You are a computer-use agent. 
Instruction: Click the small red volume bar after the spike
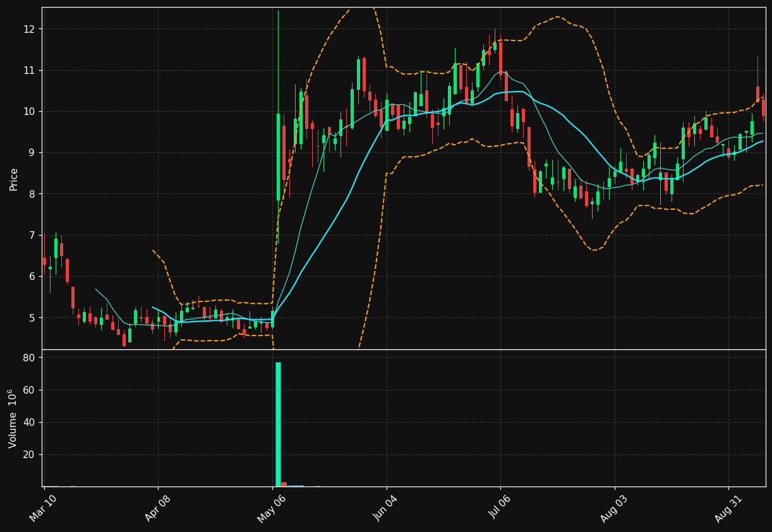pos(284,484)
